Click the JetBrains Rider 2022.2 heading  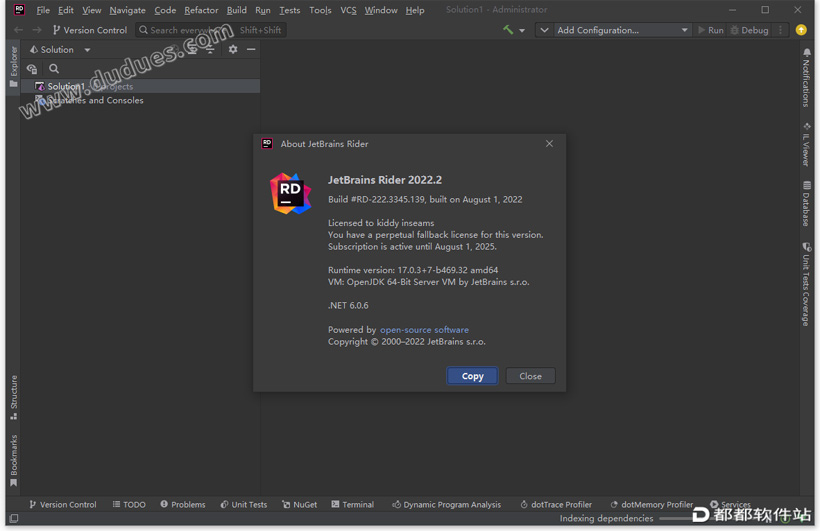click(x=385, y=180)
